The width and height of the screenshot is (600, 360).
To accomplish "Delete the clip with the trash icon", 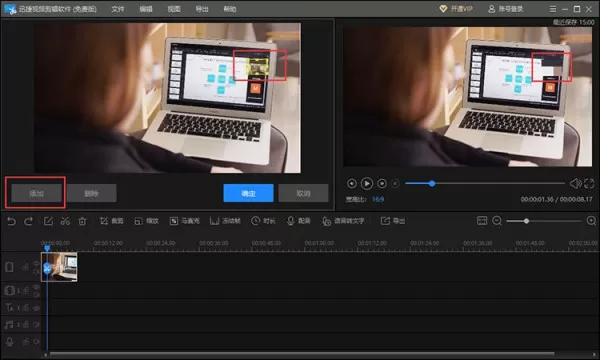I will pos(82,221).
